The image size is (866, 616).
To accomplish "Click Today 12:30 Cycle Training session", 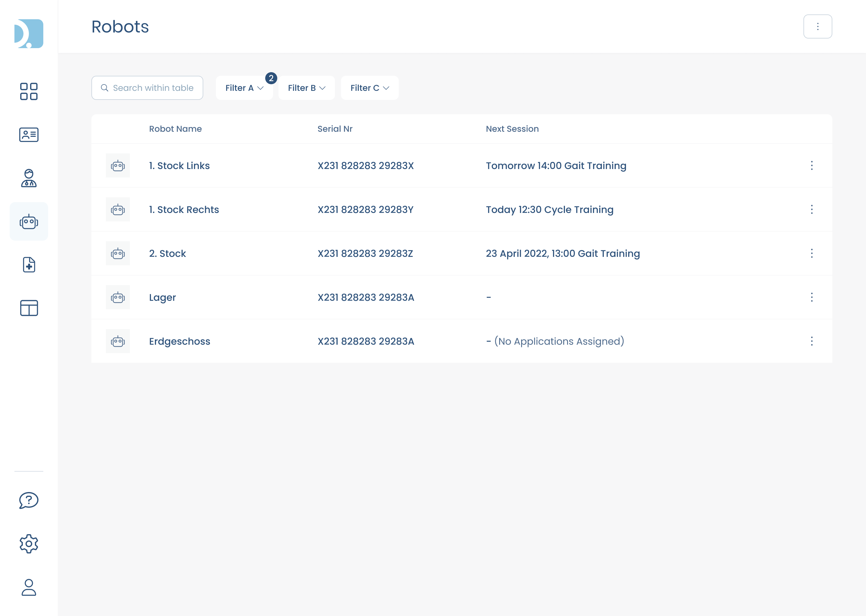I will pyautogui.click(x=549, y=210).
